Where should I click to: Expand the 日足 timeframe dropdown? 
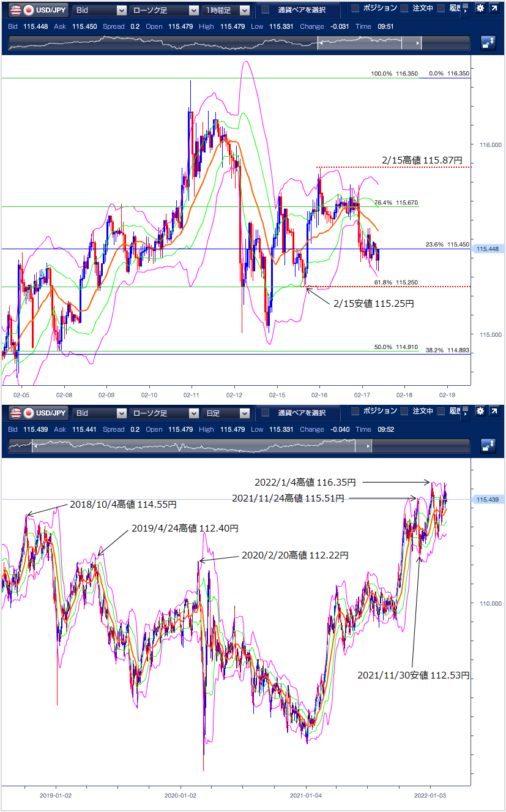point(227,413)
